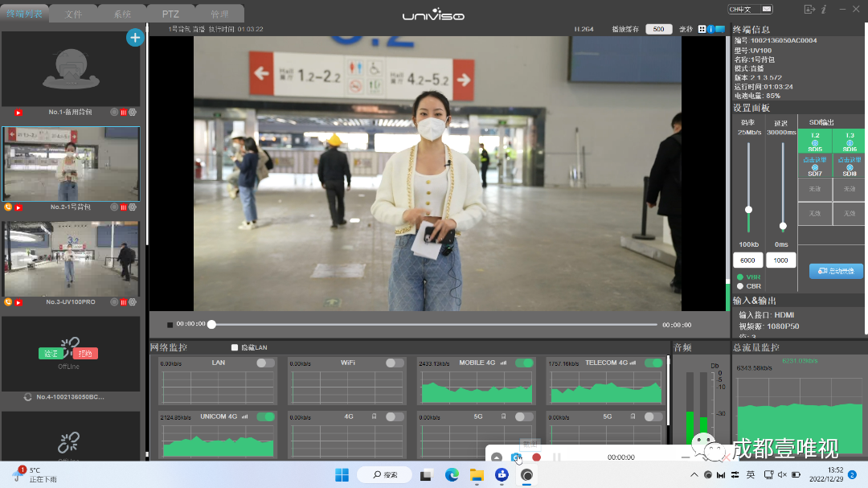This screenshot has width=868, height=488.
Task: Switch to the PTZ tab
Action: click(x=170, y=14)
